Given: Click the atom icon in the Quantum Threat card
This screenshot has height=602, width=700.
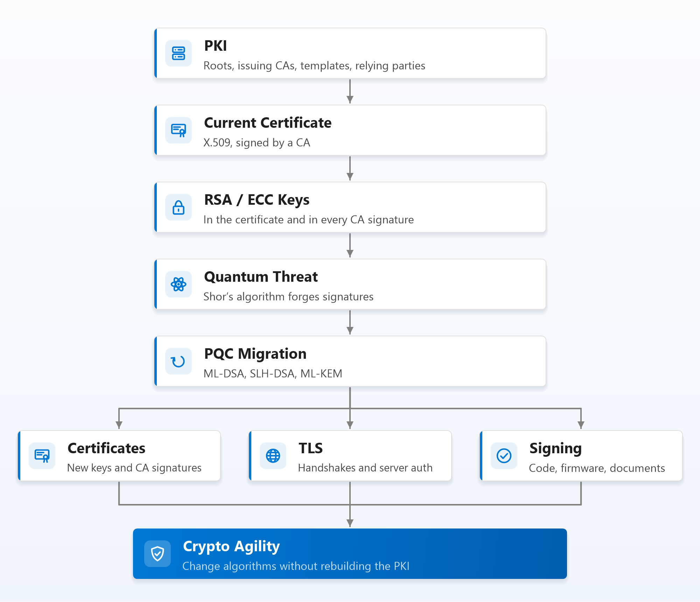Looking at the screenshot, I should (x=178, y=284).
